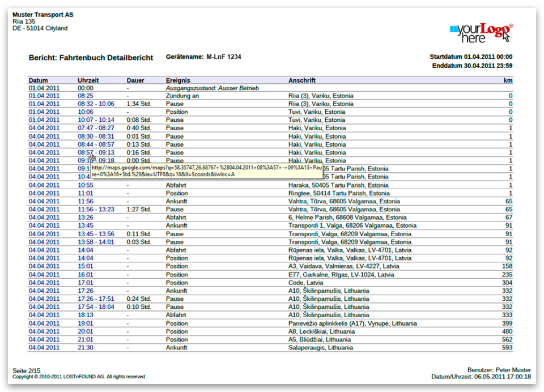Open the 13:45 - 13:56 pause link
544x392 pixels.
96,234
